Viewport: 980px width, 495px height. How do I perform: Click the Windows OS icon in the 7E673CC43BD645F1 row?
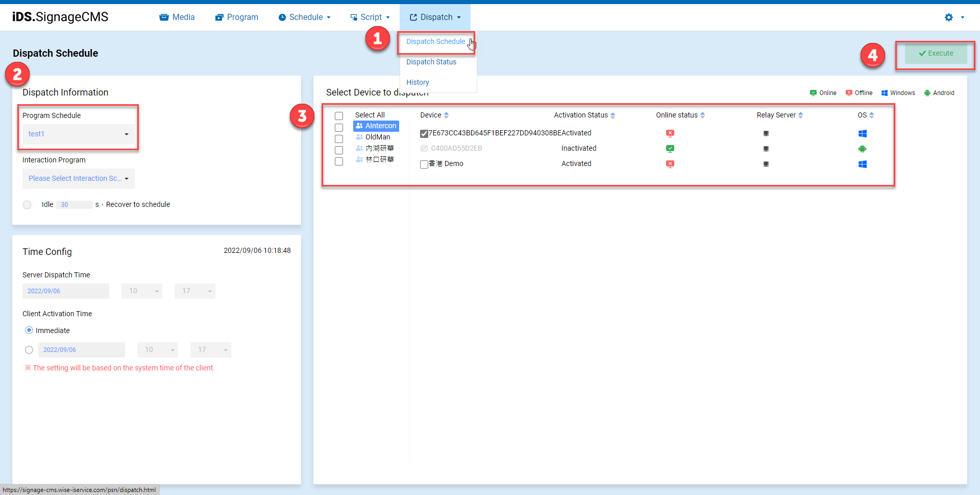click(x=863, y=133)
